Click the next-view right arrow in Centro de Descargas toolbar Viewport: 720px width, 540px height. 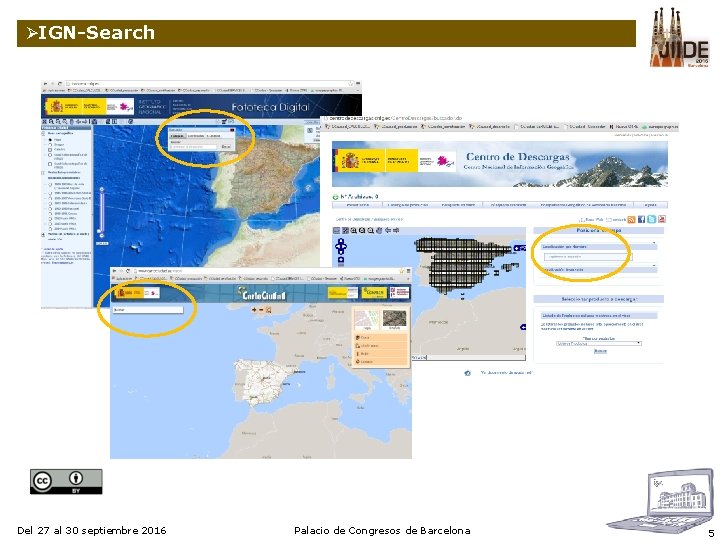[x=396, y=231]
